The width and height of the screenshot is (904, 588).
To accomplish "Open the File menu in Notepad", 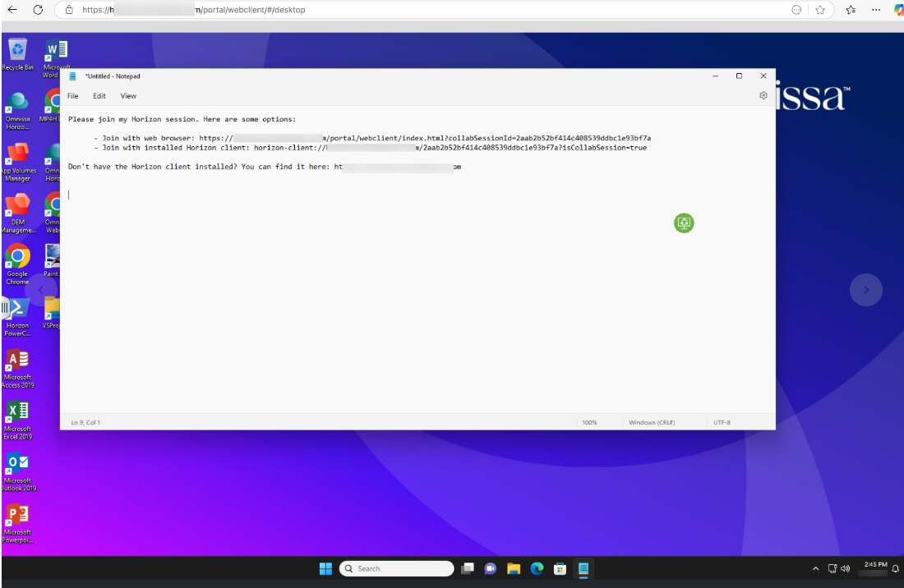I will click(x=73, y=96).
